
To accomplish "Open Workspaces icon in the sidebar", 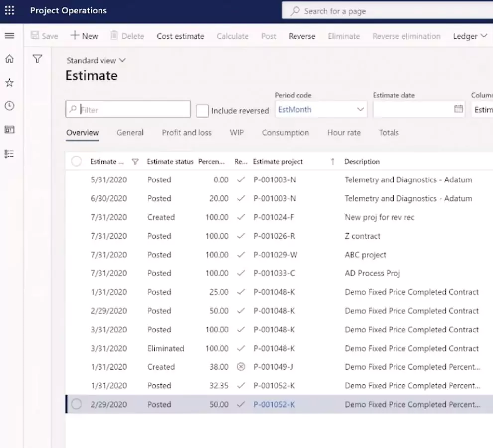I will coord(9,130).
